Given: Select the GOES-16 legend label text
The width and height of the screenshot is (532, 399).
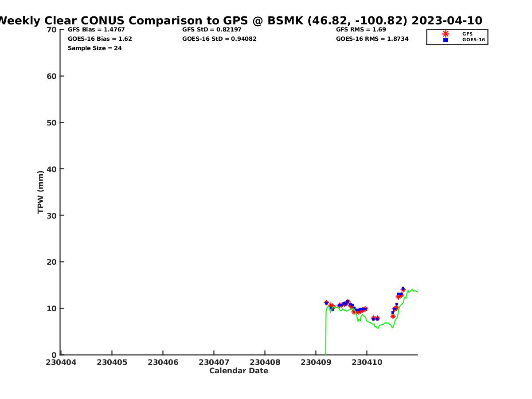Looking at the screenshot, I should click(x=473, y=40).
